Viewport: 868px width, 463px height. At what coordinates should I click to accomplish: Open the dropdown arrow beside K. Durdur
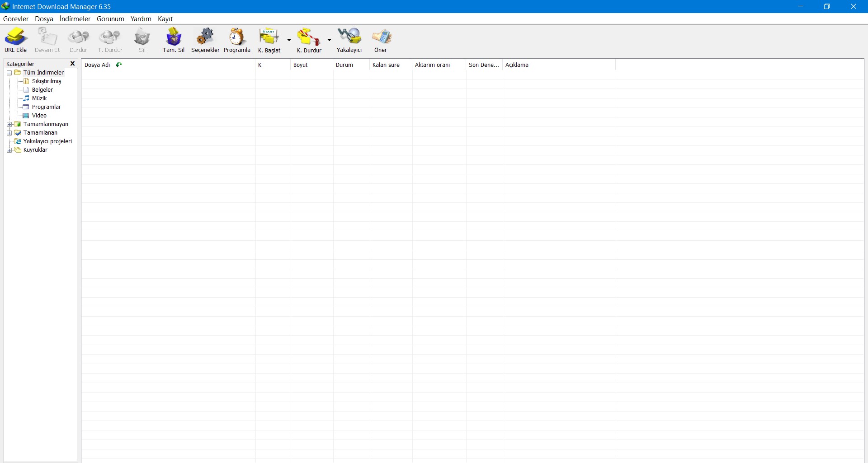[x=329, y=40]
